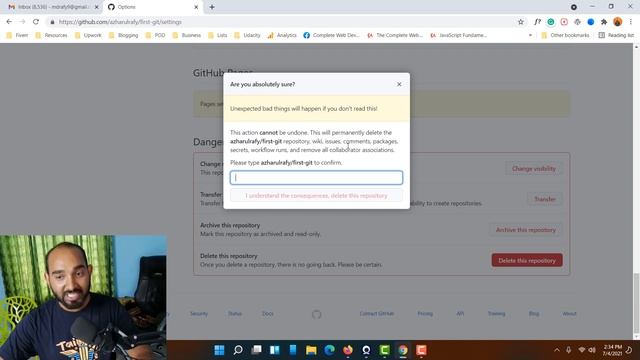Open the Chrome profile avatar
Viewport: 640px width, 360px height.
(x=618, y=22)
